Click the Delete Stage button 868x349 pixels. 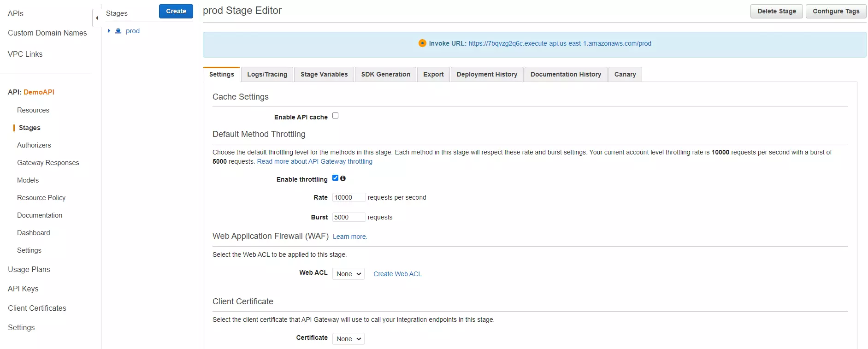pos(777,11)
